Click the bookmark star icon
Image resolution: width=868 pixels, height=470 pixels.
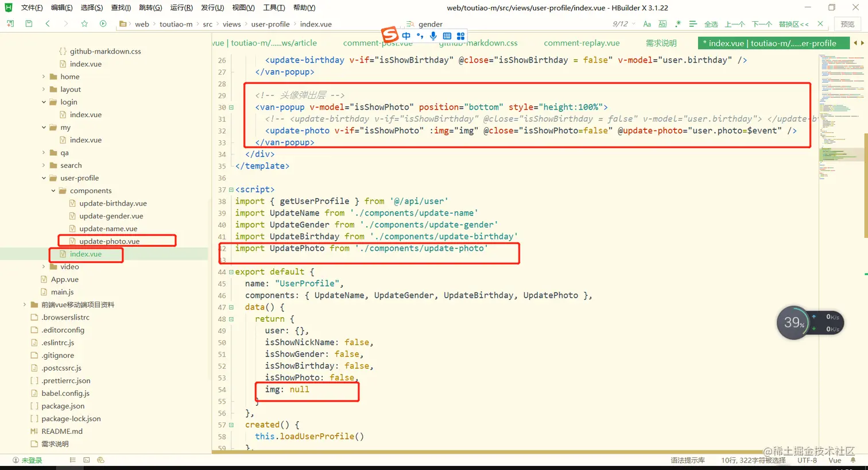click(x=84, y=24)
